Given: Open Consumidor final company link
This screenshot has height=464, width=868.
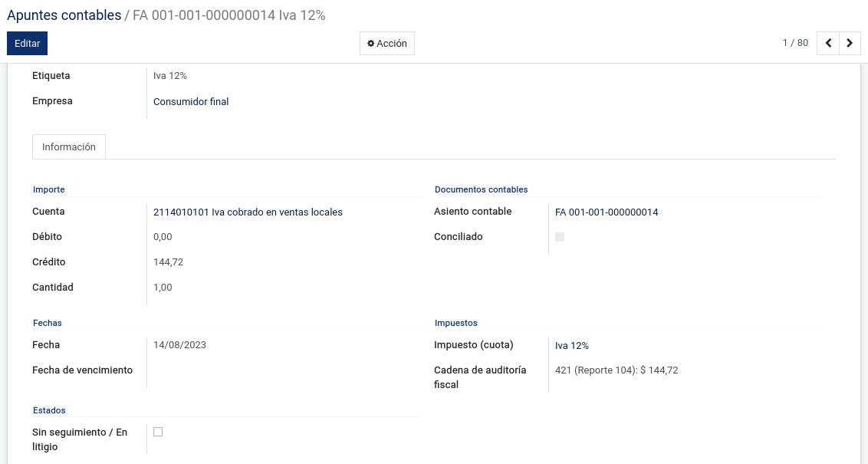Looking at the screenshot, I should (x=191, y=101).
